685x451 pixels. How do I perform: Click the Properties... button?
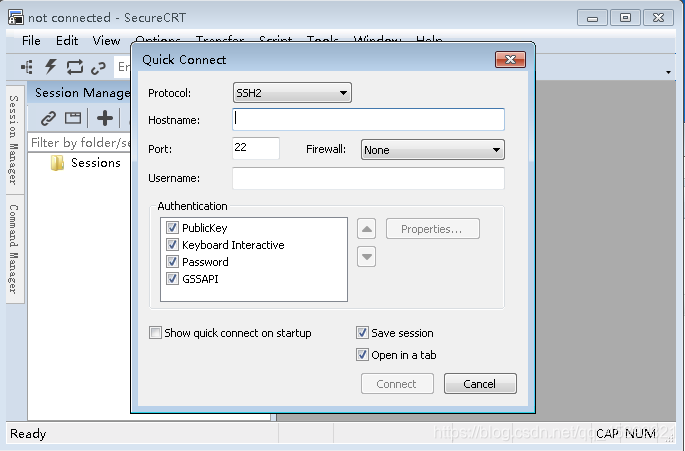click(x=432, y=229)
